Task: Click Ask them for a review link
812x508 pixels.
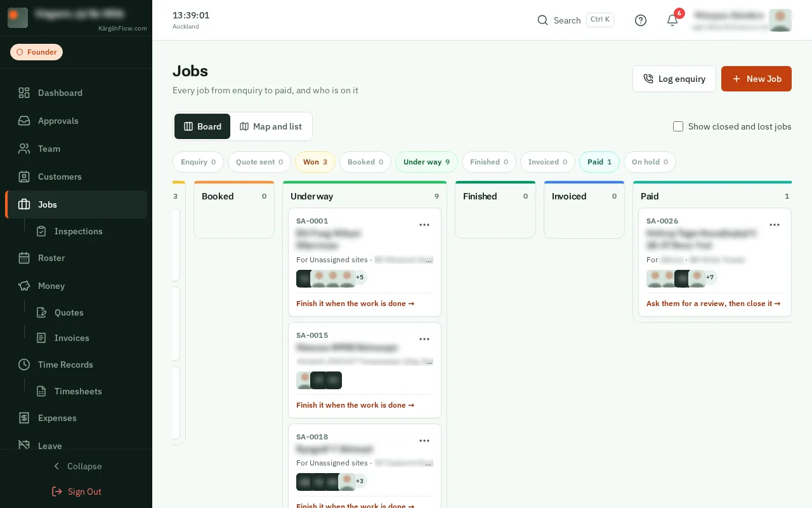Action: tap(714, 304)
